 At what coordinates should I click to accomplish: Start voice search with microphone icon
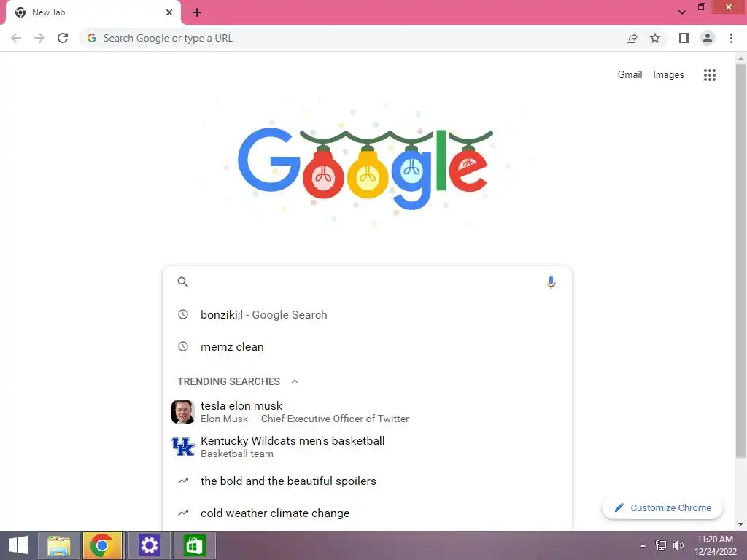551,282
